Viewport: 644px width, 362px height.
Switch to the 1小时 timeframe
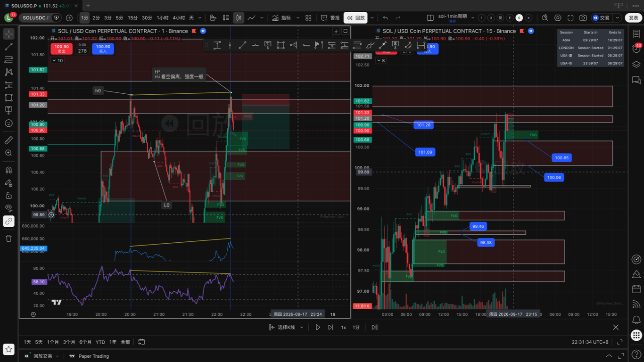click(163, 18)
